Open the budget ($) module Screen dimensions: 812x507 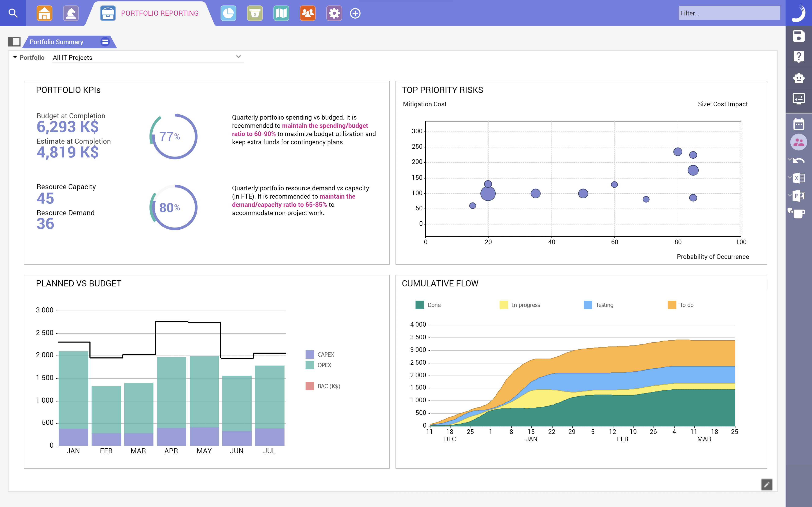(255, 13)
